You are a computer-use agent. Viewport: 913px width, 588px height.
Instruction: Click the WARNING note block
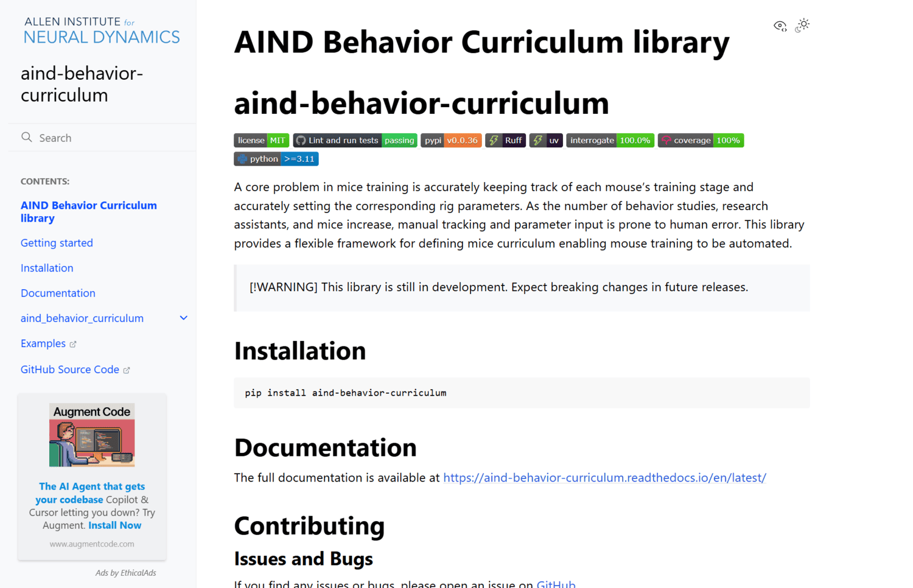tap(522, 288)
